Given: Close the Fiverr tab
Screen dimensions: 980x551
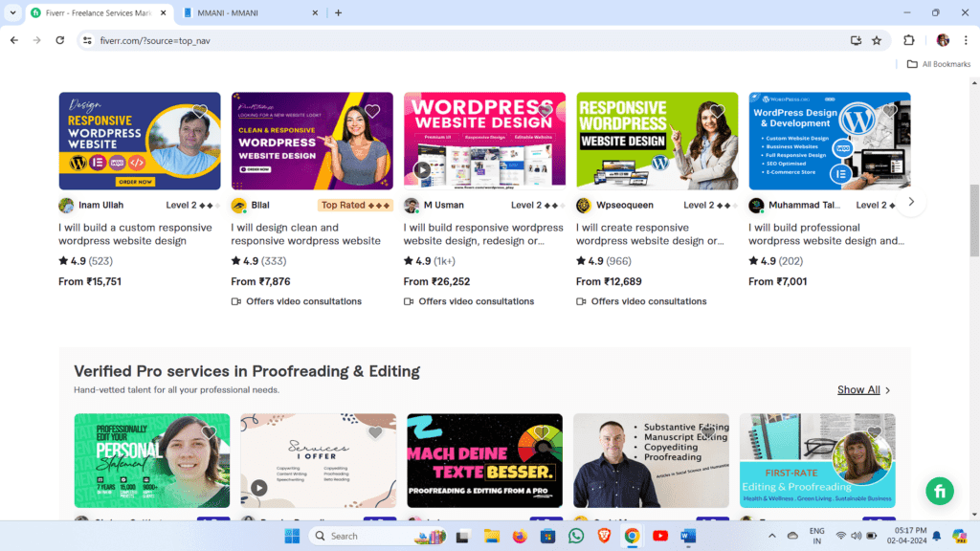Looking at the screenshot, I should (163, 12).
